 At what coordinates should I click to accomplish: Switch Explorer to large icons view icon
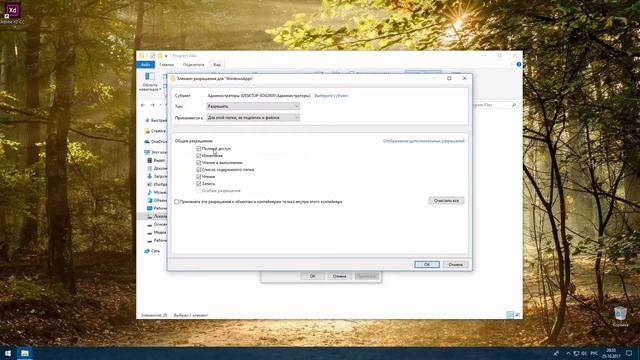click(x=517, y=315)
